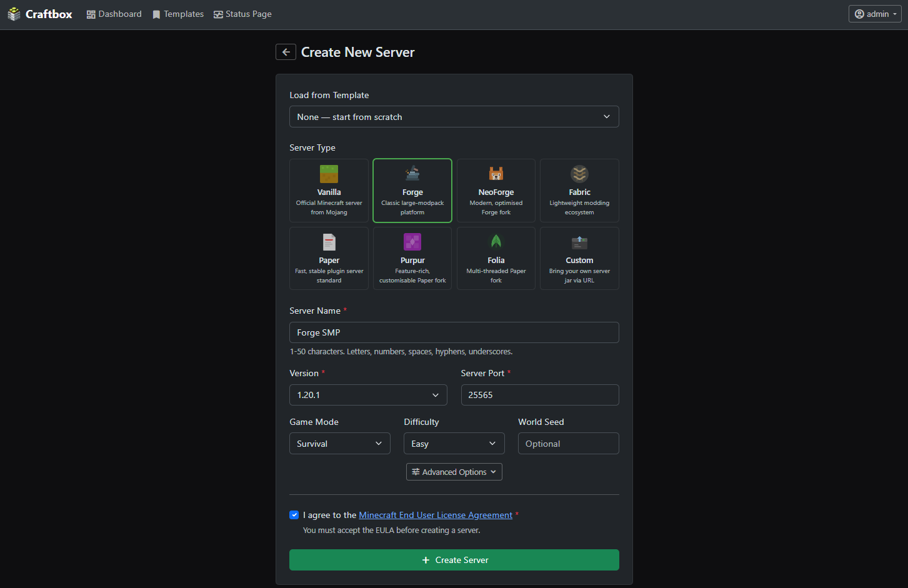The height and width of the screenshot is (588, 908).
Task: Click the "World Seed" label
Action: 541,422
